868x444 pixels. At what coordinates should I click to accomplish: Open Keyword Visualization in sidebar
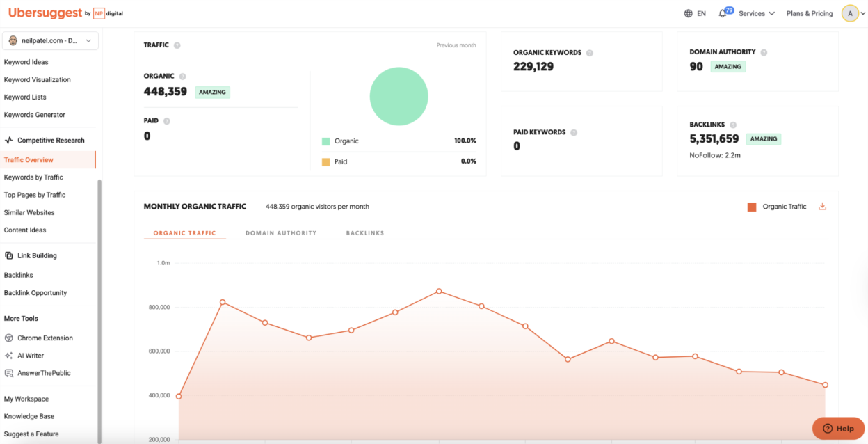coord(38,80)
